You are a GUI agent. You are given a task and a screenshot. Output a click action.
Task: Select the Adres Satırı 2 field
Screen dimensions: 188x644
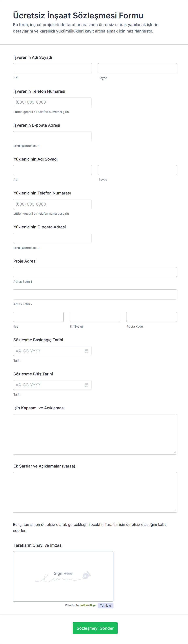point(95,294)
